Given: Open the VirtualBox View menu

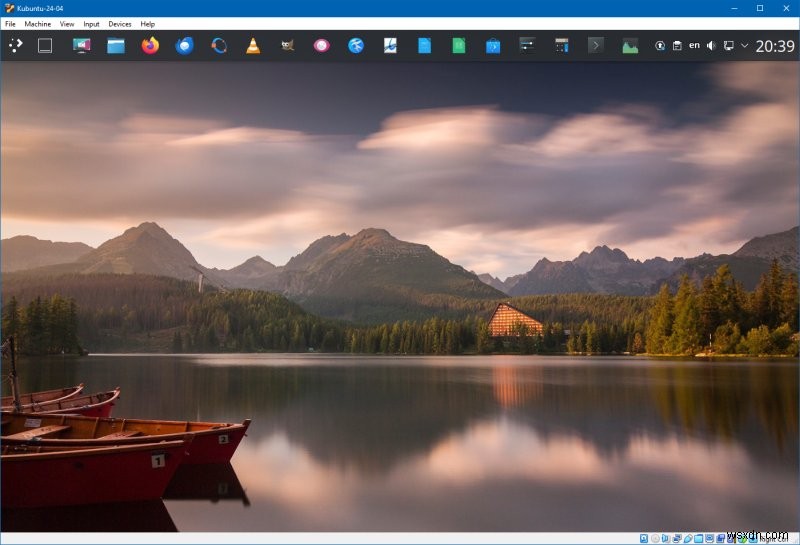Looking at the screenshot, I should pos(67,24).
